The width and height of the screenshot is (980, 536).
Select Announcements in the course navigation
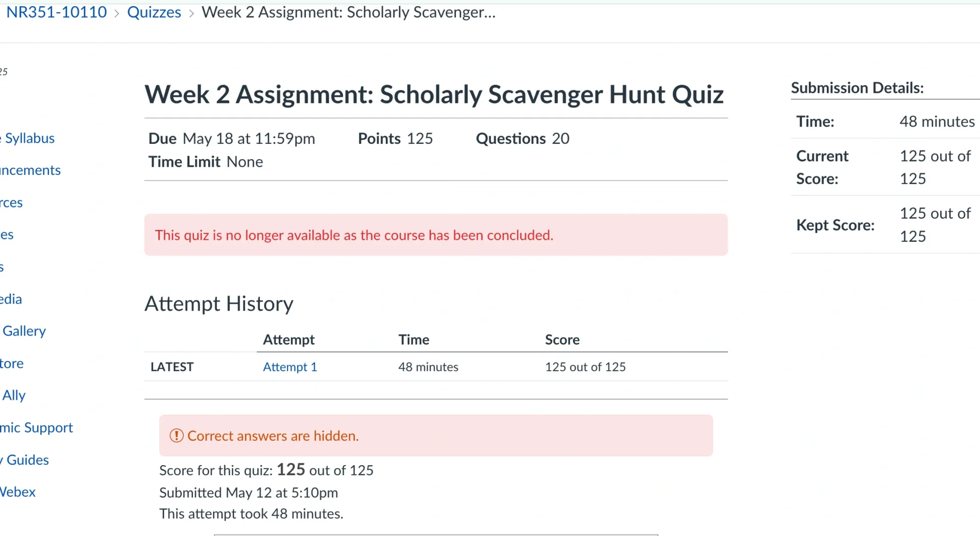point(30,170)
